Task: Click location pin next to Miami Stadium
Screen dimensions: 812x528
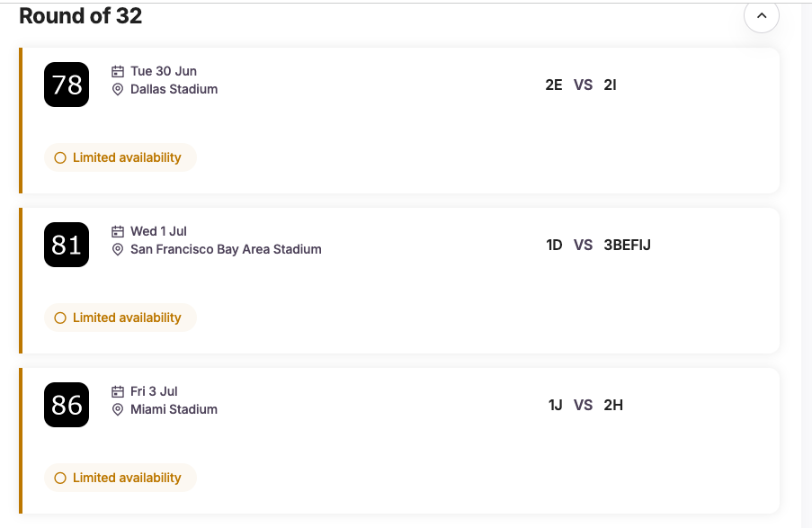Action: pyautogui.click(x=118, y=409)
